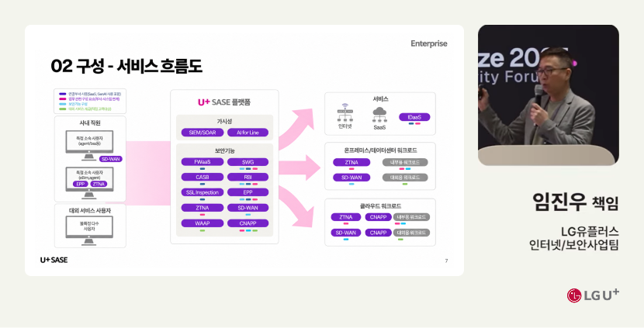Click the U+ SASE 플랫폼 logo heading
This screenshot has height=328, width=644.
tap(224, 102)
